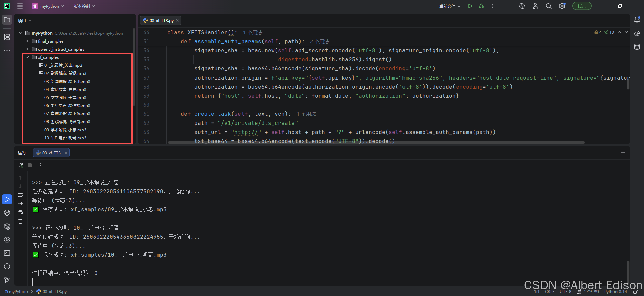Open the Notifications bell
644x296 pixels.
[x=637, y=20]
